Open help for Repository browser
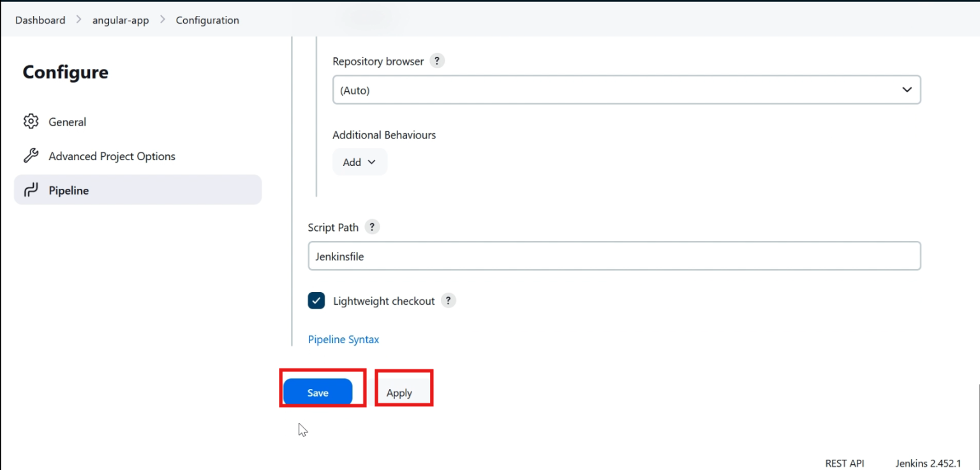This screenshot has height=470, width=980. (437, 61)
